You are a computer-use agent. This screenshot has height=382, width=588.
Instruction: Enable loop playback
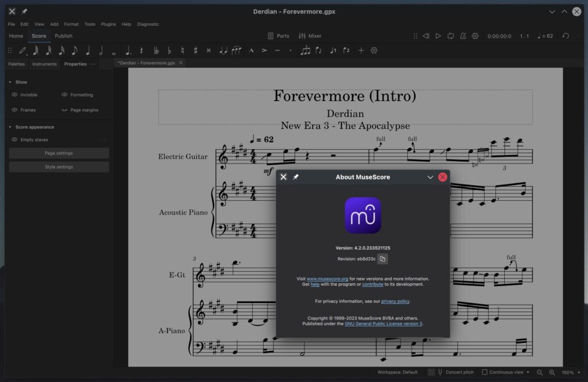click(x=450, y=36)
